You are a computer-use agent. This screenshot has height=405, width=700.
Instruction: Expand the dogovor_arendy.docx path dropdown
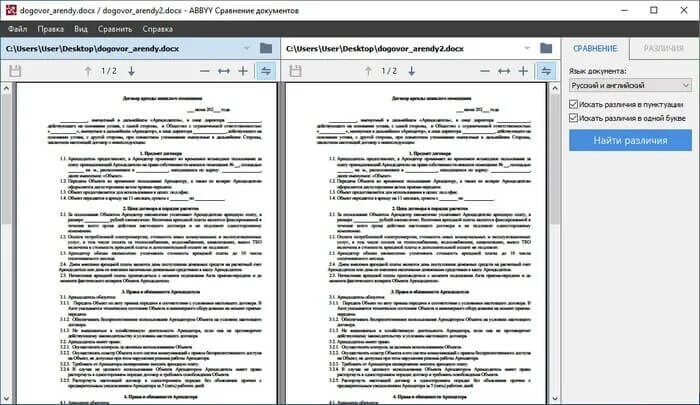pyautogui.click(x=247, y=48)
